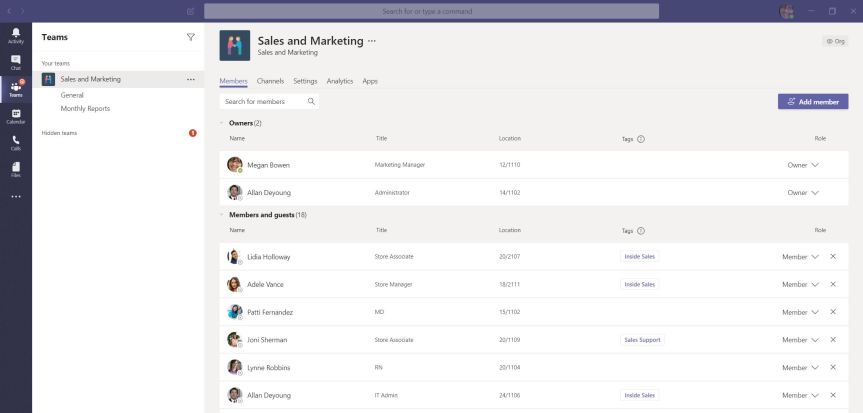The width and height of the screenshot is (863, 413).
Task: Click info icon next to Tags in Owners
Action: pyautogui.click(x=641, y=139)
